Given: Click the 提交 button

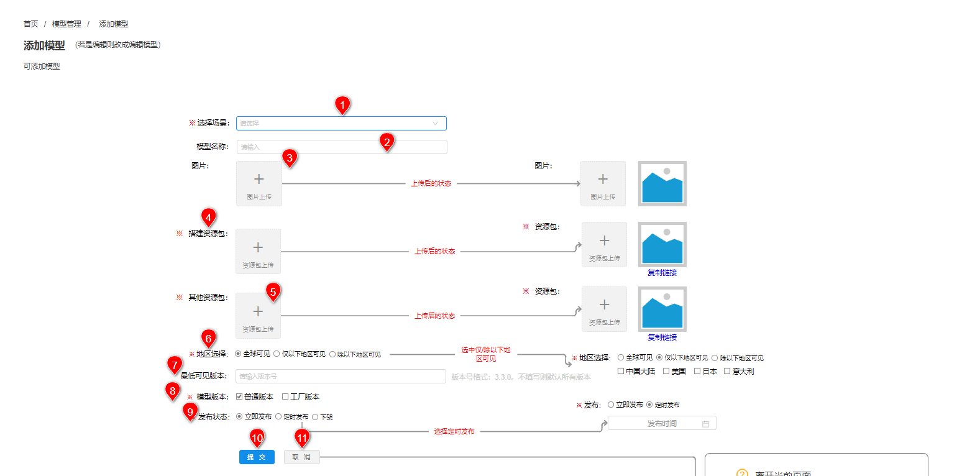Looking at the screenshot, I should 257,457.
